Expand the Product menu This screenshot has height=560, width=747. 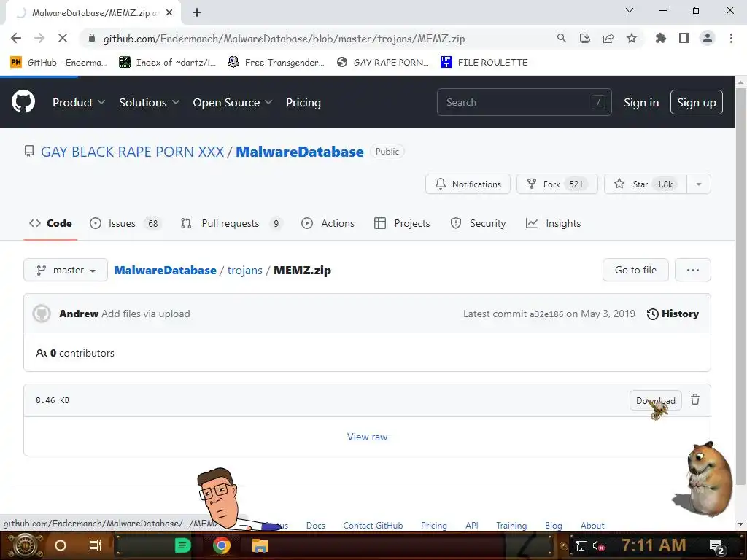click(79, 102)
